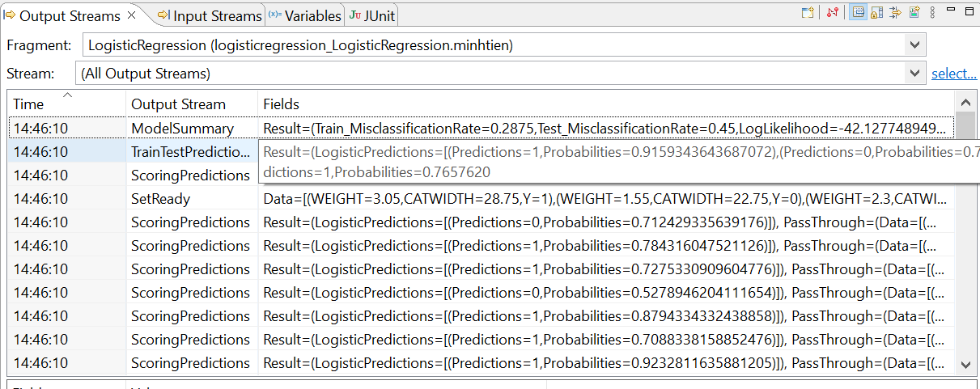Open the three-dot View Menu
The height and width of the screenshot is (389, 980).
[933, 13]
